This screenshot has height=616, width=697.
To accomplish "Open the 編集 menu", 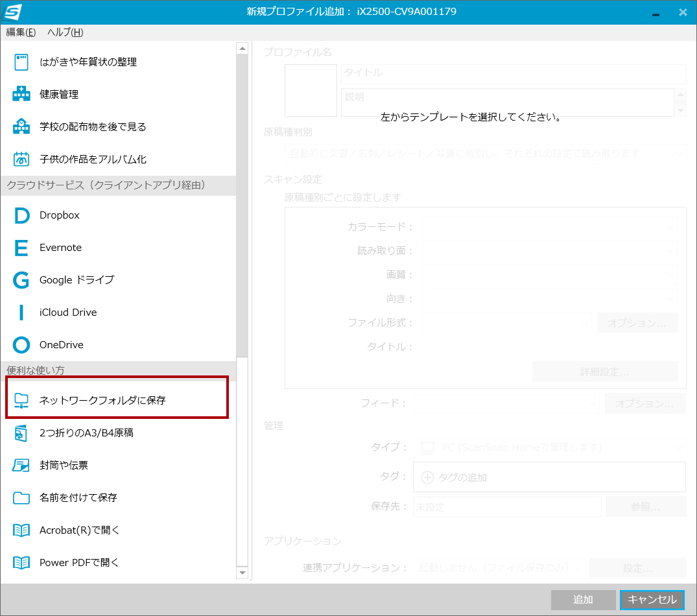I will pos(19,31).
